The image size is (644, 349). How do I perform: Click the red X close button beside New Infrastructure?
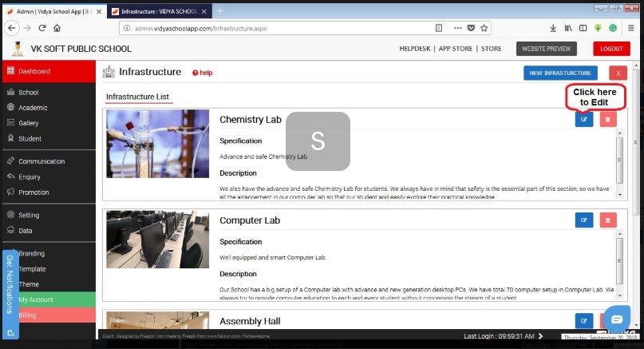[x=618, y=73]
